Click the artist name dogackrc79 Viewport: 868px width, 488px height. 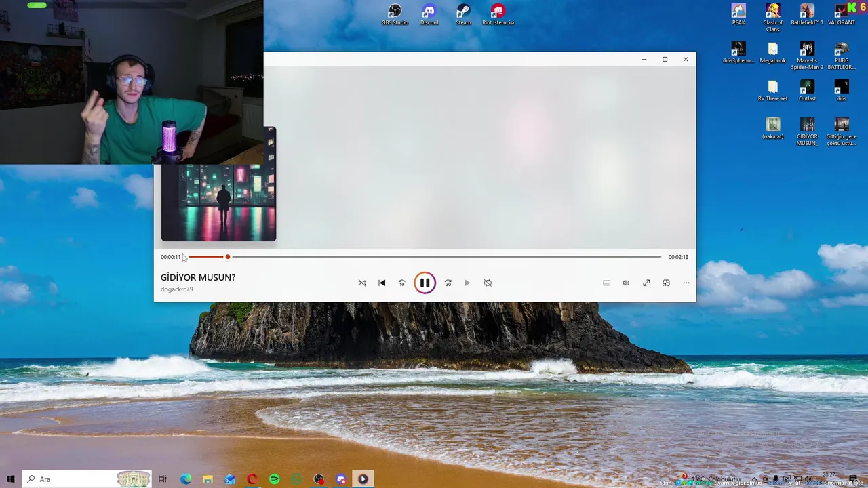point(176,289)
